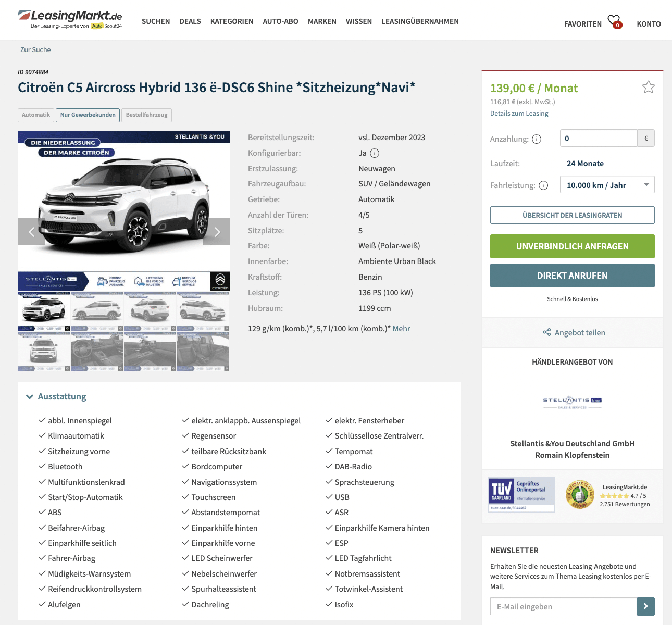The height and width of the screenshot is (625, 672).
Task: Show previous car image with left arrow
Action: (31, 232)
